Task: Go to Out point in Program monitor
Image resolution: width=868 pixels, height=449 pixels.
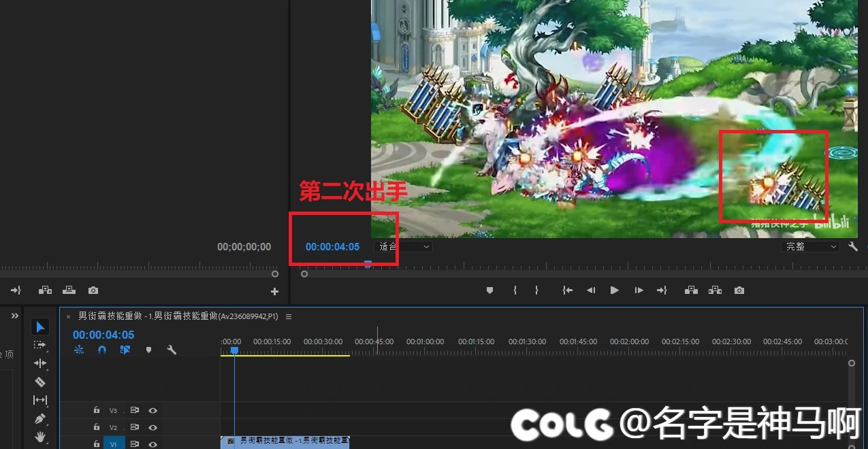Action: (662, 290)
